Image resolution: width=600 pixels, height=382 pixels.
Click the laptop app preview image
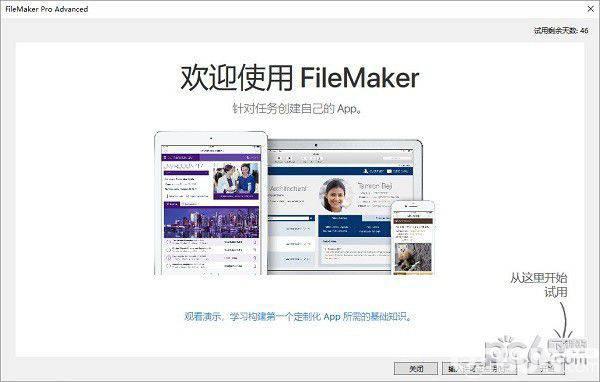point(345,206)
